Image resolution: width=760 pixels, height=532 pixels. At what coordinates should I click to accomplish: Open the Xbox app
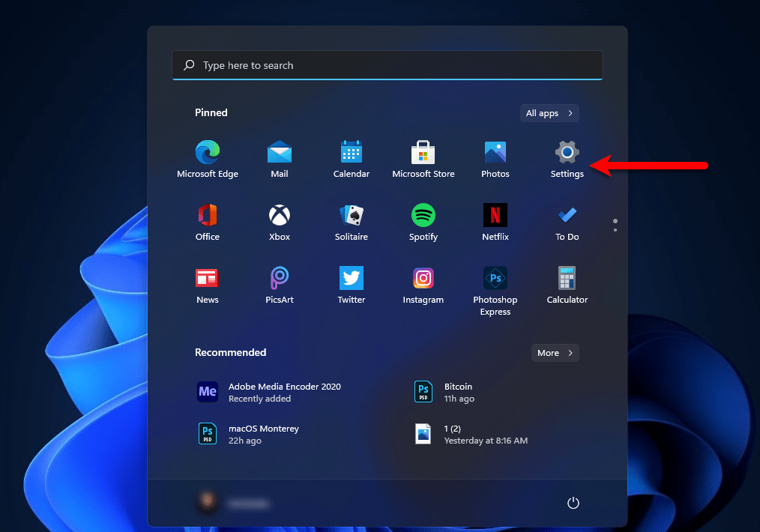click(x=279, y=223)
